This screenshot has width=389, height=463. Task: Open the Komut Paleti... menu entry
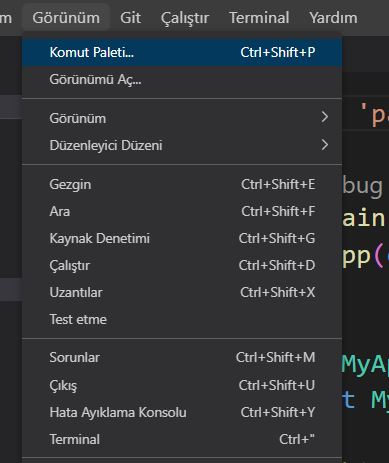pos(182,52)
